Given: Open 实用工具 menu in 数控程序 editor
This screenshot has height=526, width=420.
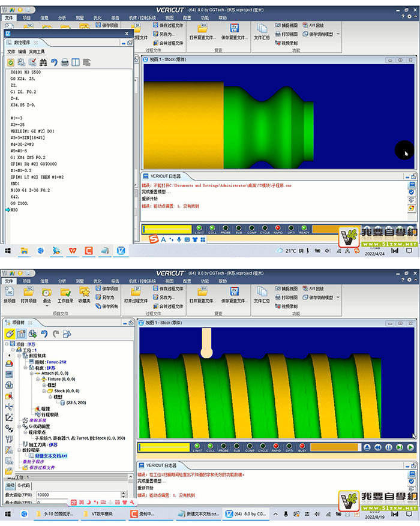Looking at the screenshot, I should pyautogui.click(x=37, y=52).
